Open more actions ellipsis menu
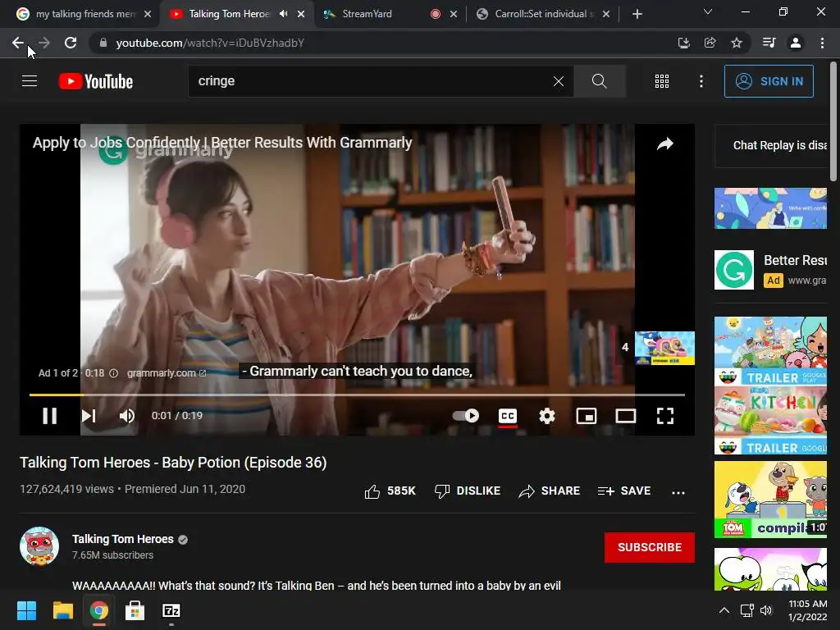The width and height of the screenshot is (840, 630). (x=678, y=492)
